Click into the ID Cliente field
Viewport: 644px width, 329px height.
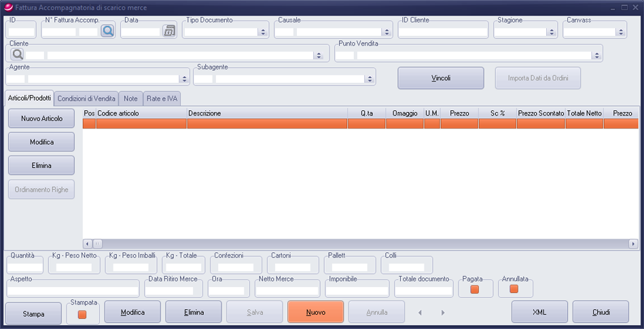pyautogui.click(x=443, y=32)
